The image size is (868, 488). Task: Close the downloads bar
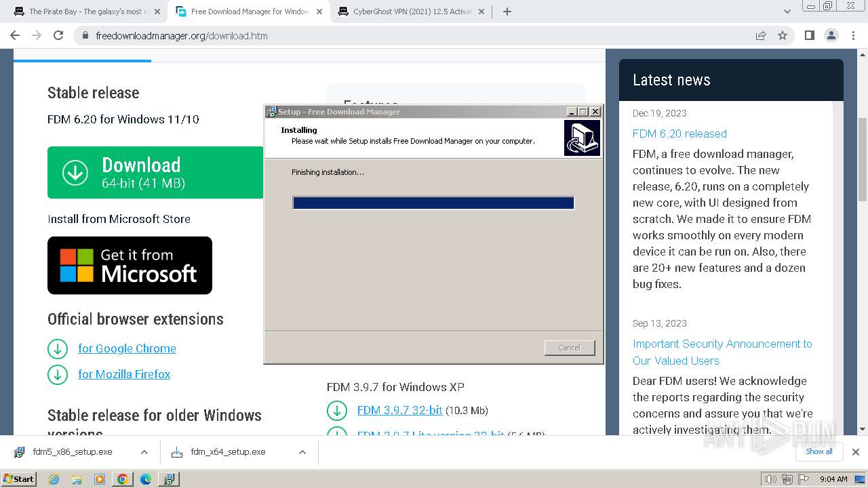point(856,452)
